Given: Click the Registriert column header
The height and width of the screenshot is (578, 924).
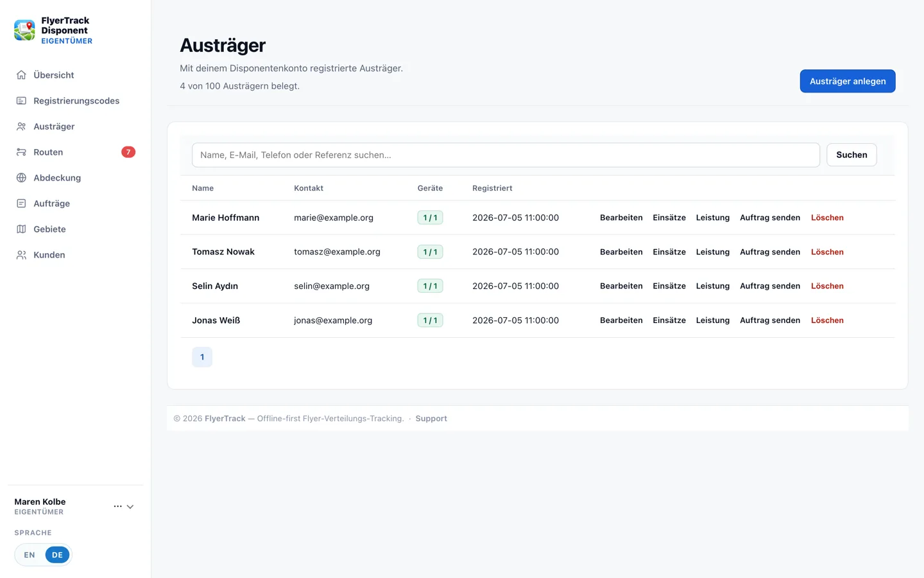Looking at the screenshot, I should pos(492,188).
